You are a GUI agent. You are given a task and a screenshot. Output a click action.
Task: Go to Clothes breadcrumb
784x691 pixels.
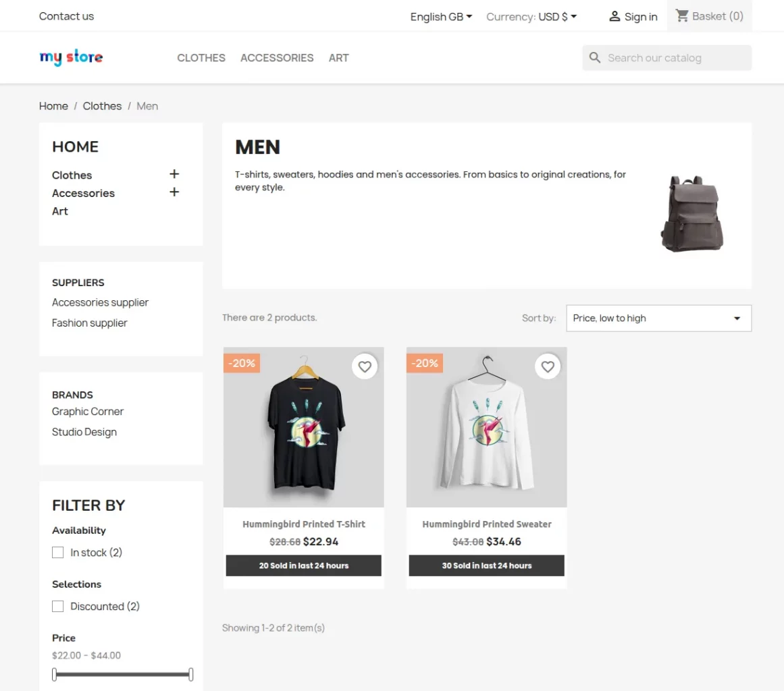point(102,106)
